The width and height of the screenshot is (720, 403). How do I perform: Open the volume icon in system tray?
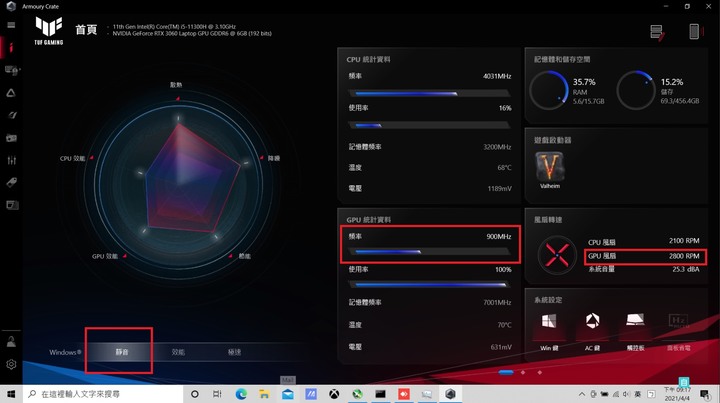tap(626, 394)
